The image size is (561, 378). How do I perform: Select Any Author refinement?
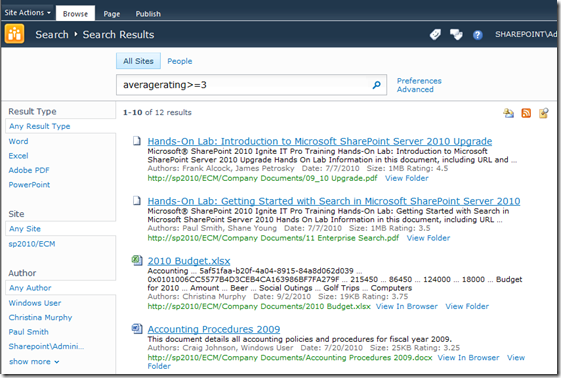click(x=30, y=288)
